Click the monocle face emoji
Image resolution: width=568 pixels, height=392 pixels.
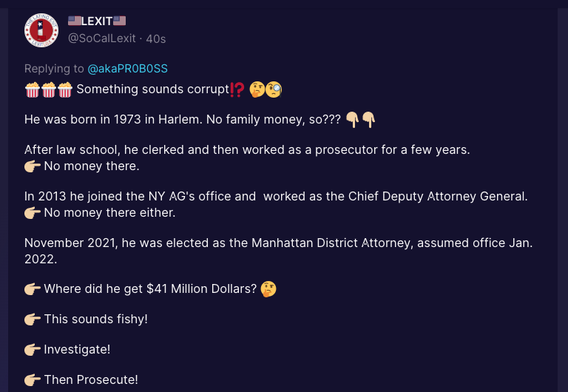(274, 89)
